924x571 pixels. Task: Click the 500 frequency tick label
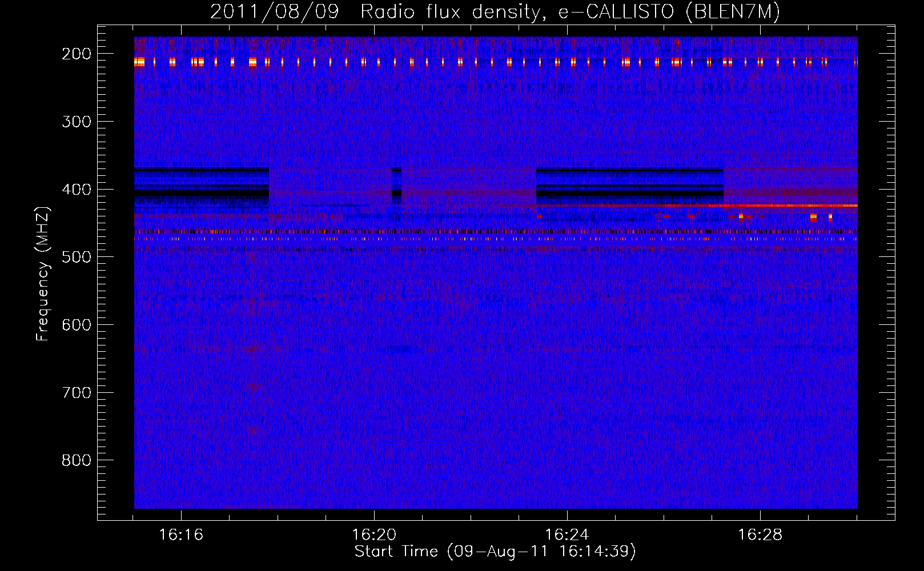77,257
